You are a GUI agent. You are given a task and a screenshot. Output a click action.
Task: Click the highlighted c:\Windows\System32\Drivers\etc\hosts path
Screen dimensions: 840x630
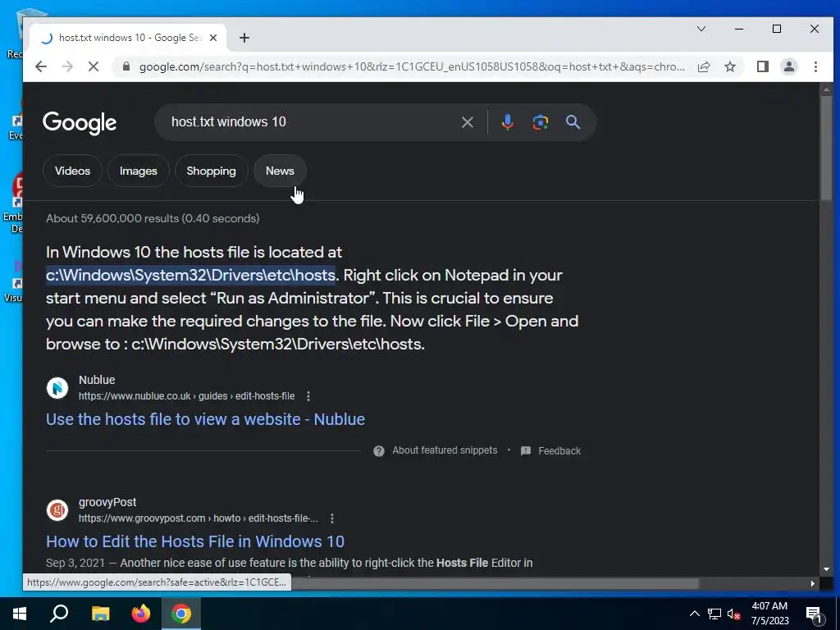[190, 276]
